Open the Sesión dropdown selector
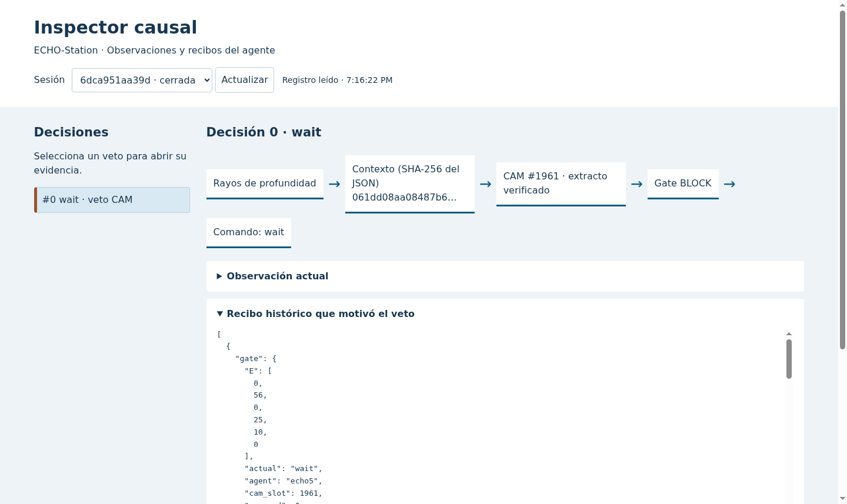The width and height of the screenshot is (847, 504). tap(142, 80)
